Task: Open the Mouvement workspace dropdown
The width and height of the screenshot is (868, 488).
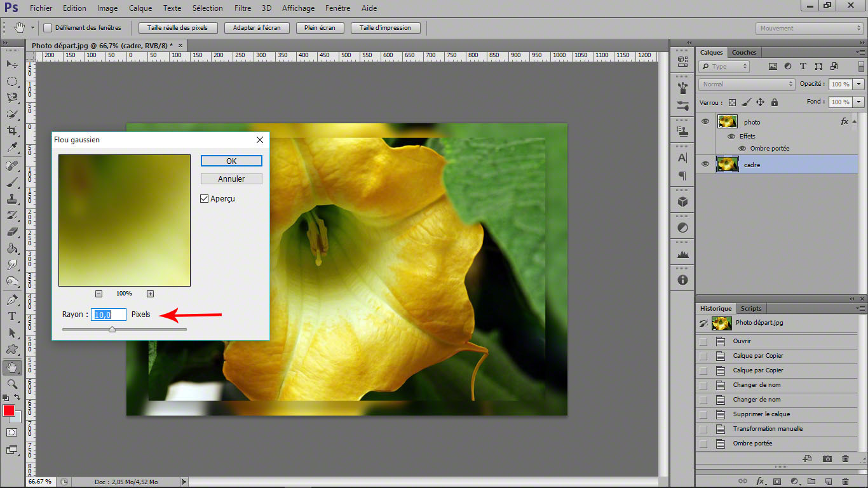Action: [809, 28]
